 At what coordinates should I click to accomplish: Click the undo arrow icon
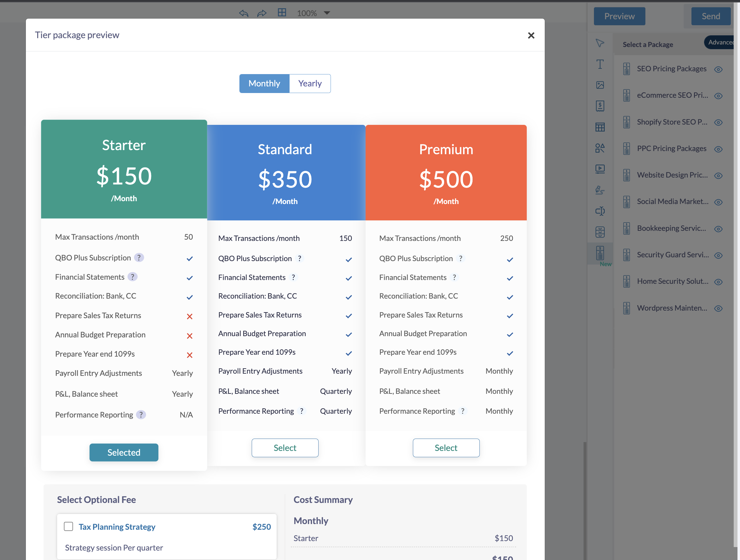pos(244,13)
